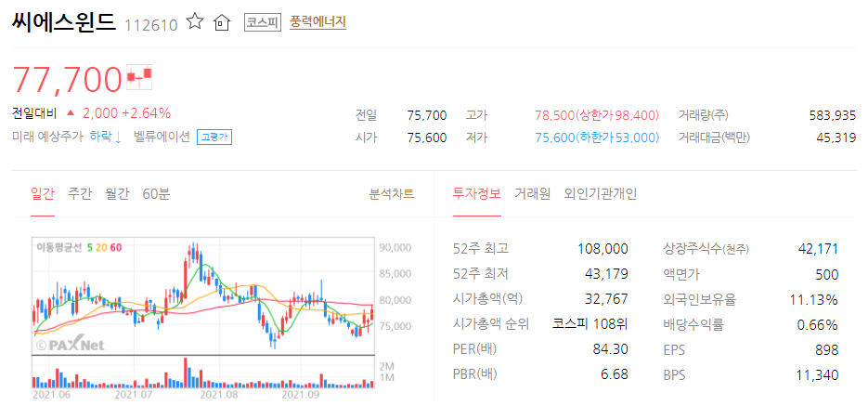Click the star favorite icon
The height and width of the screenshot is (419, 868).
[x=195, y=22]
